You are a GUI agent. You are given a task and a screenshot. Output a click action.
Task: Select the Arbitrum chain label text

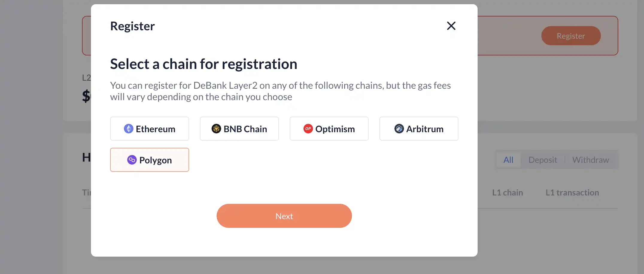point(425,129)
